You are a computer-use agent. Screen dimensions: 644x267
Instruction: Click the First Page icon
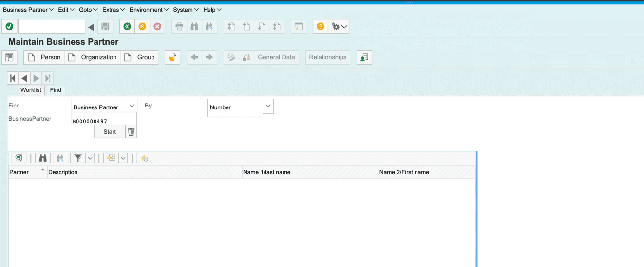(231, 26)
